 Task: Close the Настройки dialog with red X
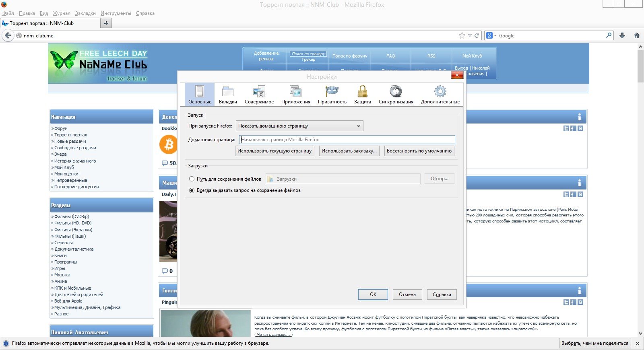[x=457, y=75]
